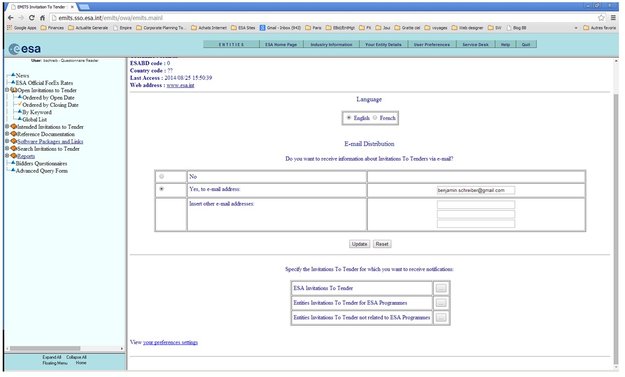Click the button for Entities Invitations for ESA Programmes

(441, 303)
